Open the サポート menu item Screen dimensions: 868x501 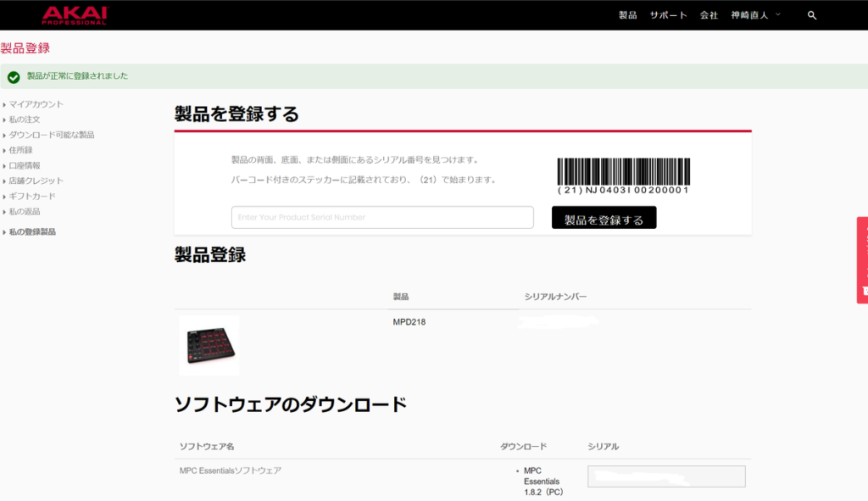click(668, 15)
